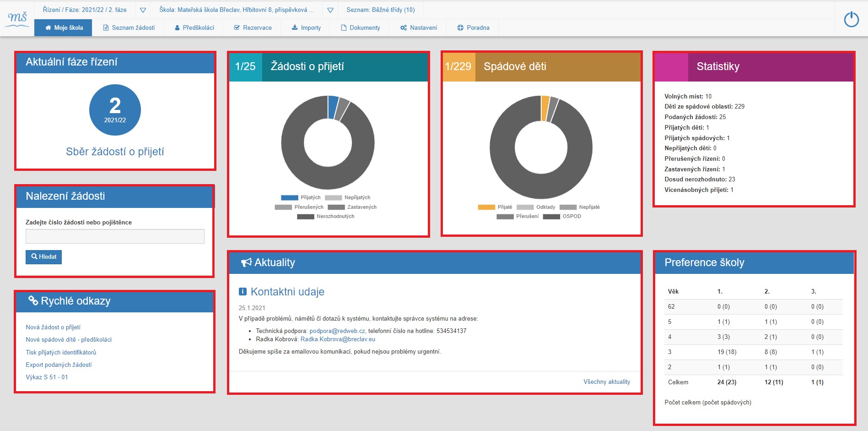Toggle OSPOD legend swatch

tap(551, 217)
